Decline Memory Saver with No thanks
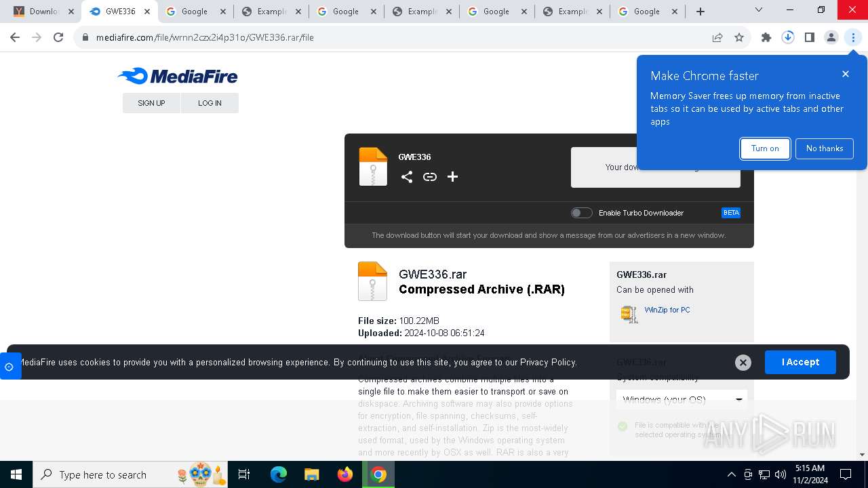This screenshot has height=488, width=868. click(x=825, y=148)
